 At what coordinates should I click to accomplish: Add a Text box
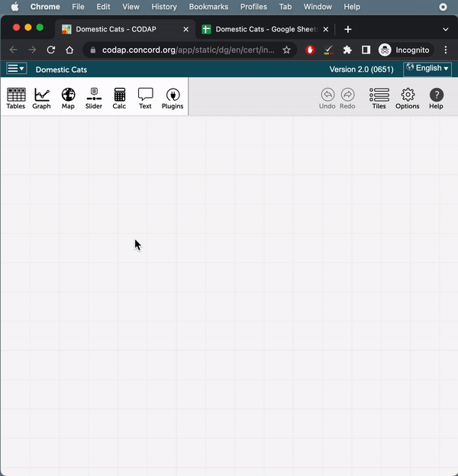coord(145,99)
